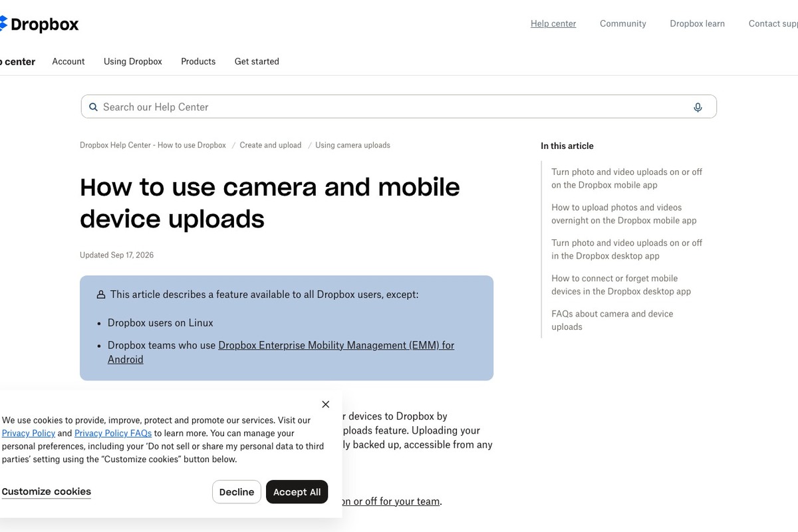Click the 'Updated Sep 17, 2026' text
Viewport: 798px width, 532px height.
tap(116, 255)
